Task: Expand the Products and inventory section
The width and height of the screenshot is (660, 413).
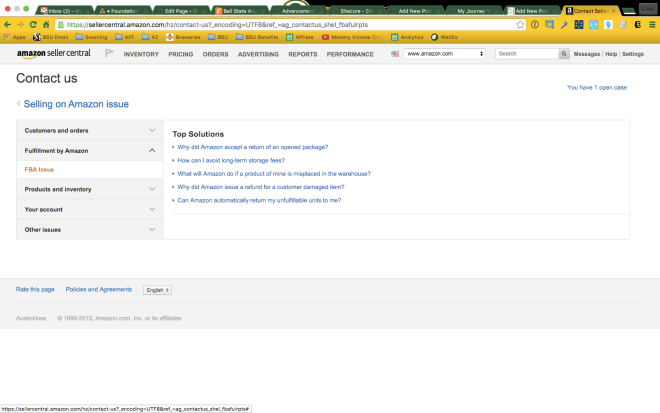Action: pos(90,189)
